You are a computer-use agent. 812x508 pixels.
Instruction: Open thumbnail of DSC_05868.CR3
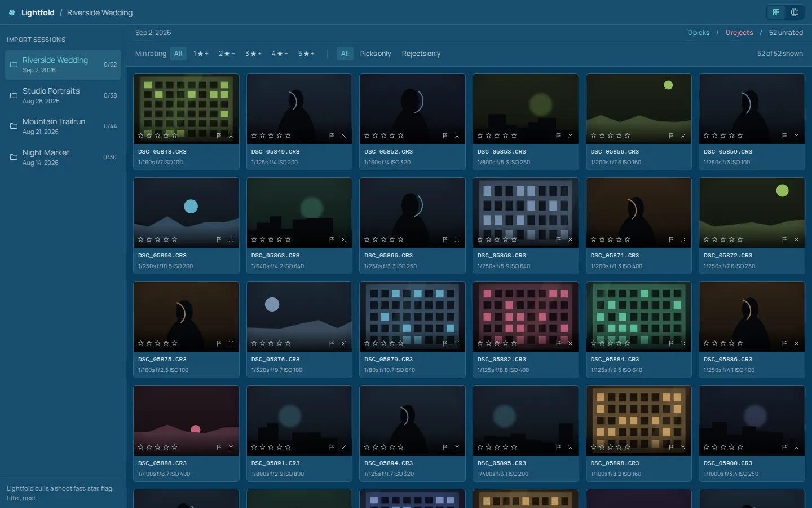[x=526, y=213]
